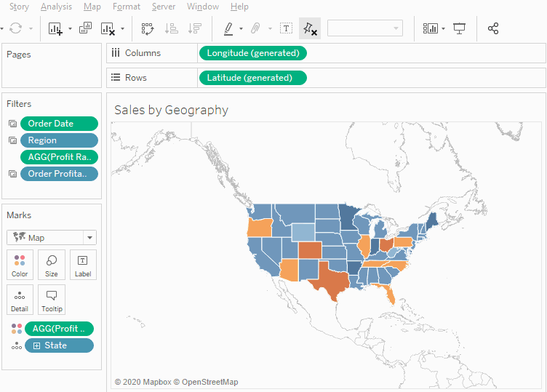The image size is (547, 392).
Task: Click the Sort Descending toolbar icon
Action: (194, 28)
